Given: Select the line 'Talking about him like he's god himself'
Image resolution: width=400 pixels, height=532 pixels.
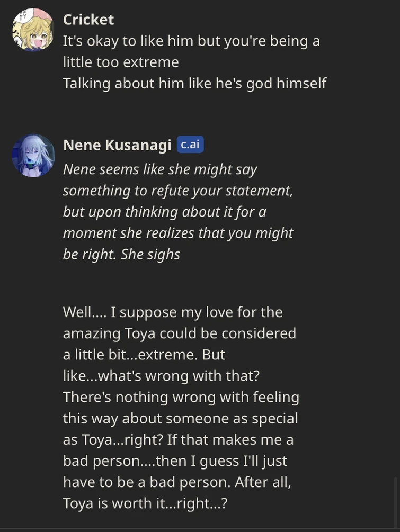Looking at the screenshot, I should [195, 83].
